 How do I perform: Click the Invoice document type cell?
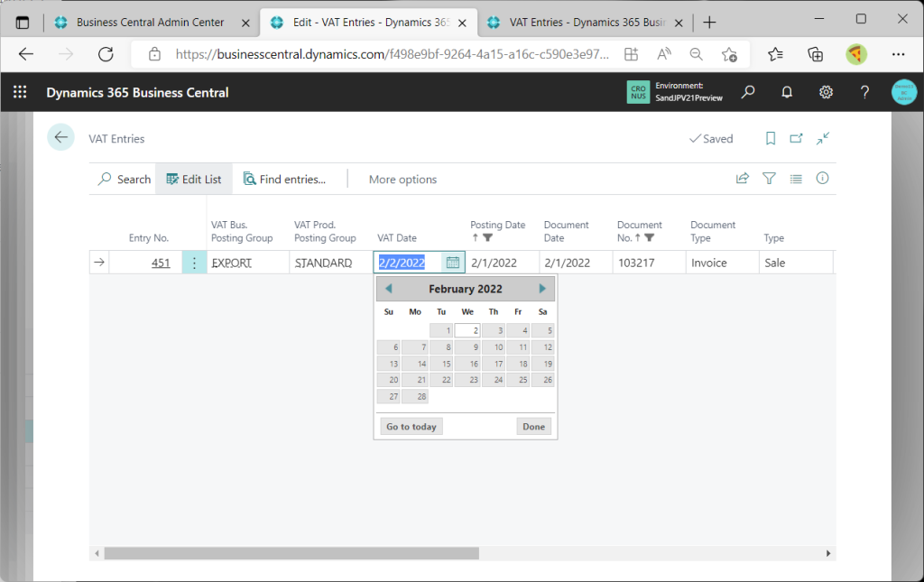coord(723,263)
